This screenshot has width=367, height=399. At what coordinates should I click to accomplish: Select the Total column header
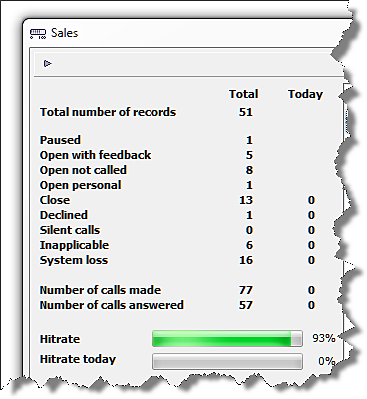coord(244,94)
